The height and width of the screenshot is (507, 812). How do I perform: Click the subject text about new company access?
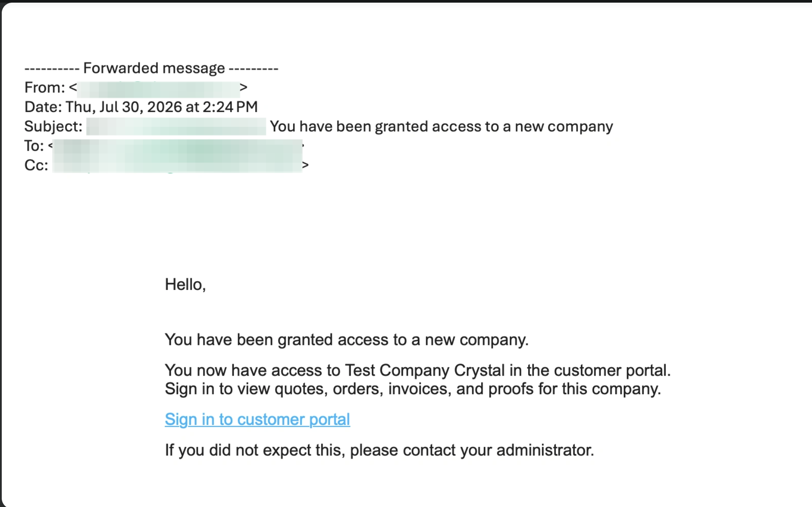(x=441, y=127)
